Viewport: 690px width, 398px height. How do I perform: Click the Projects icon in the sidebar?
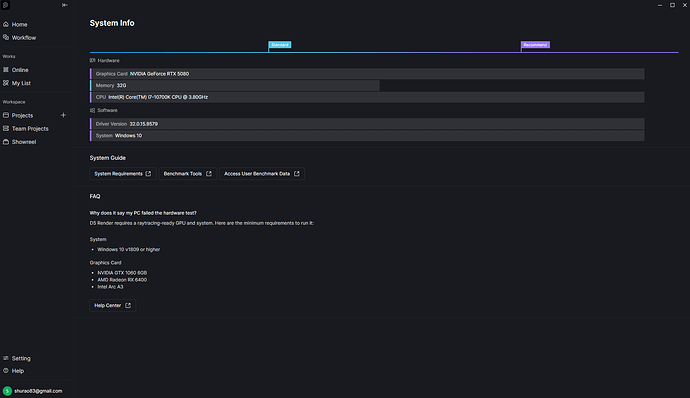(x=6, y=115)
